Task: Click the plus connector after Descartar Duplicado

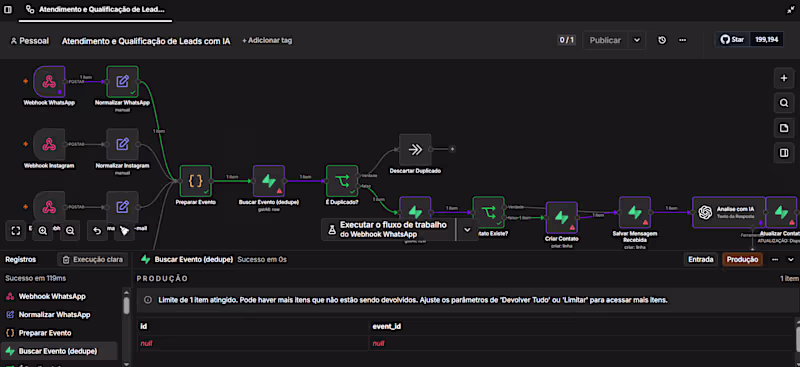Action: (x=452, y=150)
